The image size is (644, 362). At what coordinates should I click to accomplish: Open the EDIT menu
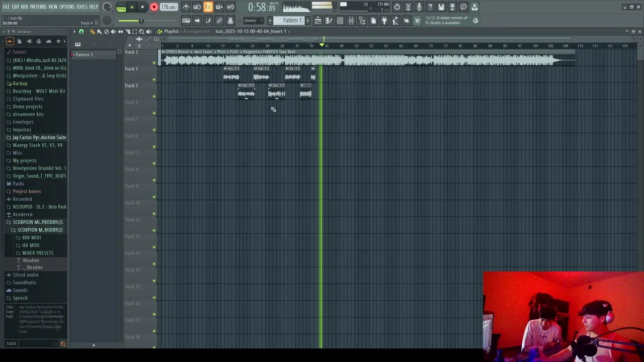coord(16,7)
